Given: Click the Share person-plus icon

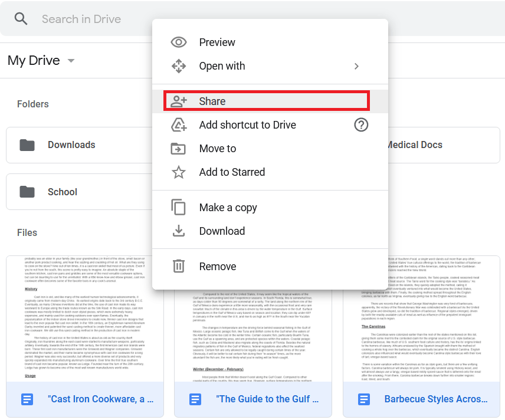Looking at the screenshot, I should point(179,101).
